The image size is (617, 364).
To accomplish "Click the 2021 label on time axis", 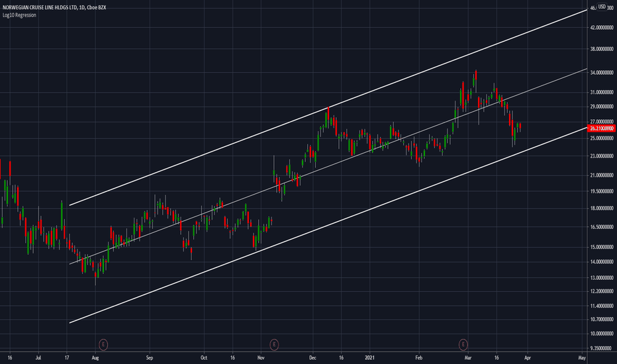I will 369,358.
